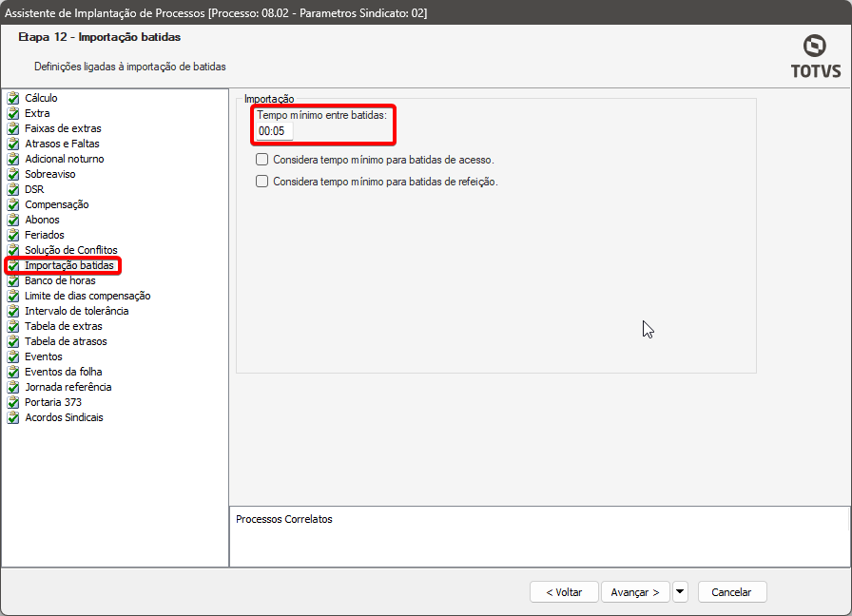Open the Tabela de extras step
852x616 pixels.
64,326
